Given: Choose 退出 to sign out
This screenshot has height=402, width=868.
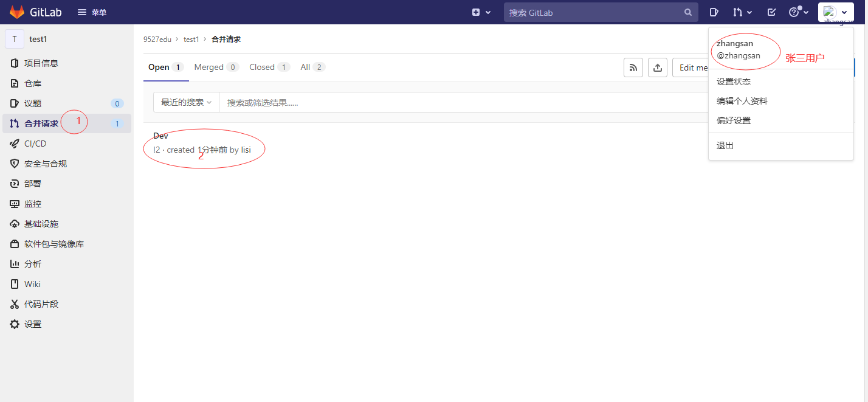Looking at the screenshot, I should [x=781, y=145].
